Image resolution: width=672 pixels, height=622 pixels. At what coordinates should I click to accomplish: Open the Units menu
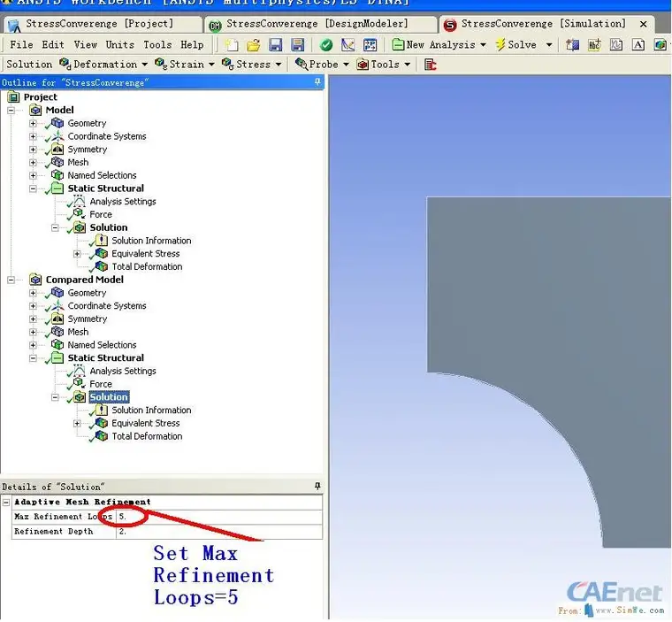tap(119, 44)
